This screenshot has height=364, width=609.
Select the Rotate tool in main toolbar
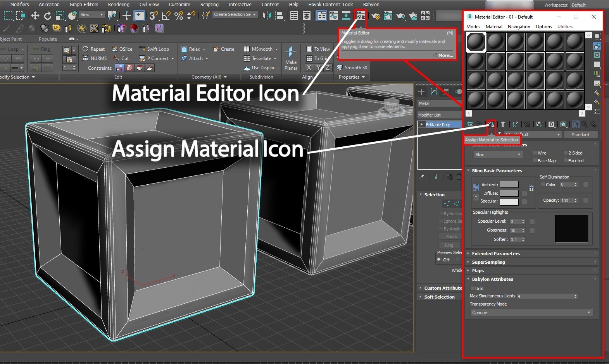[47, 15]
